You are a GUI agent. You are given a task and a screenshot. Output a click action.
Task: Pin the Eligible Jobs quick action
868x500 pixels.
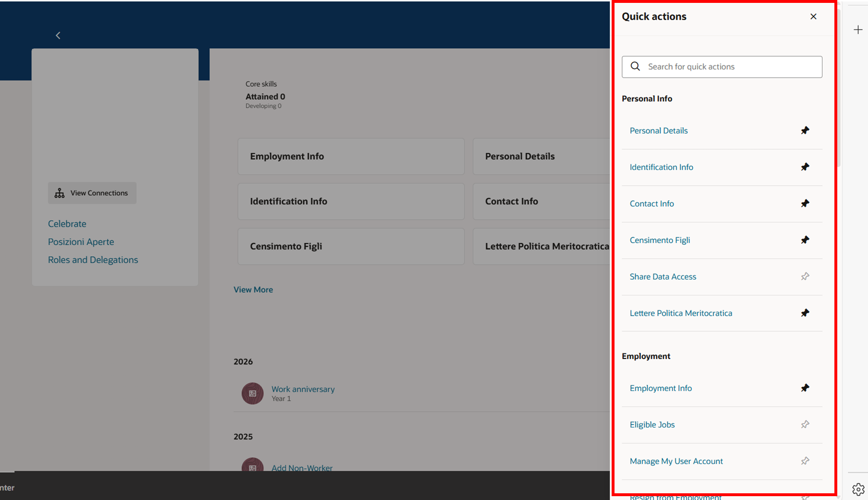click(x=805, y=424)
